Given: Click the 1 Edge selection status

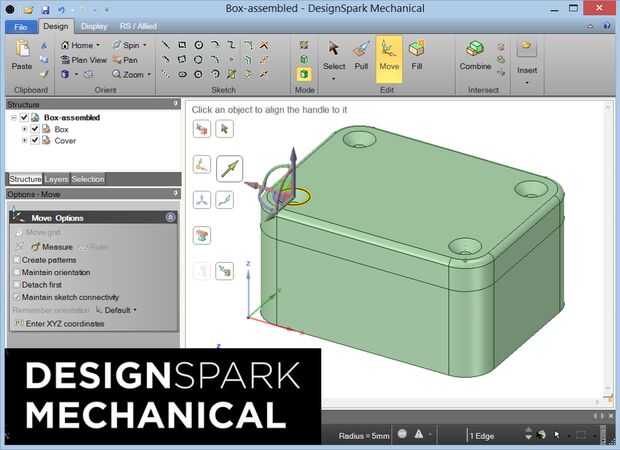Looking at the screenshot, I should [482, 436].
